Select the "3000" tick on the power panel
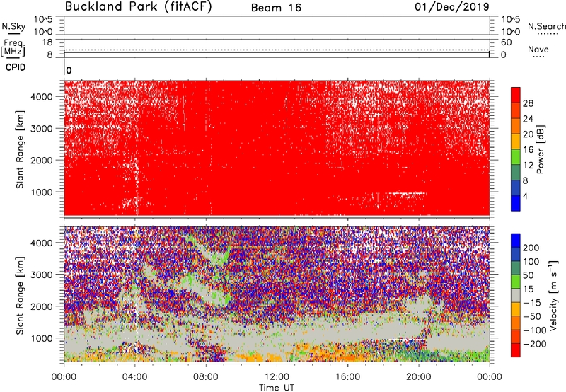The width and height of the screenshot is (566, 392). pyautogui.click(x=42, y=129)
